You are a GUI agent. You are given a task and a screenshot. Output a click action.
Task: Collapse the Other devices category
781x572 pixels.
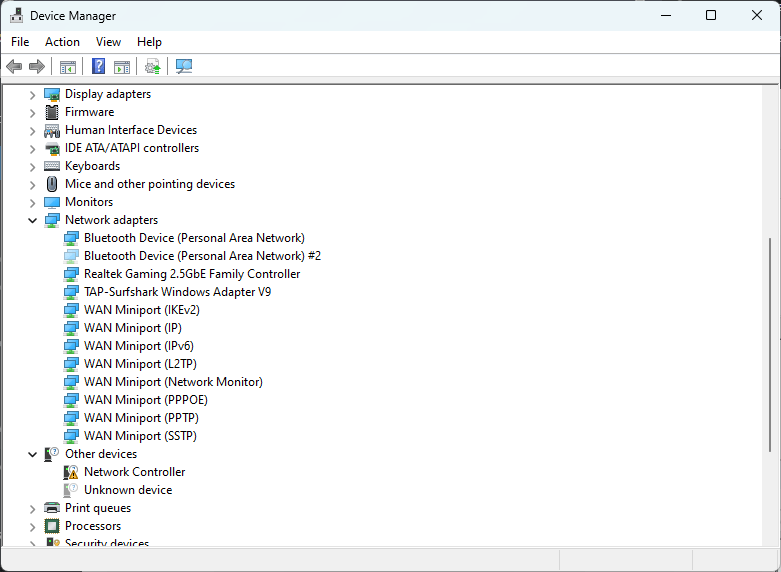click(x=32, y=454)
